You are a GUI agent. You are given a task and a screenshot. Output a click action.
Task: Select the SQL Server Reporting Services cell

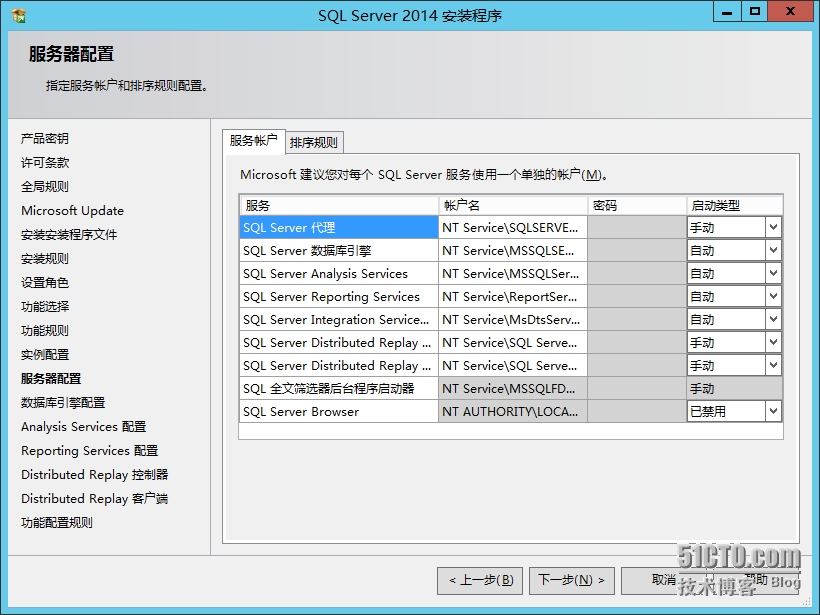click(339, 297)
